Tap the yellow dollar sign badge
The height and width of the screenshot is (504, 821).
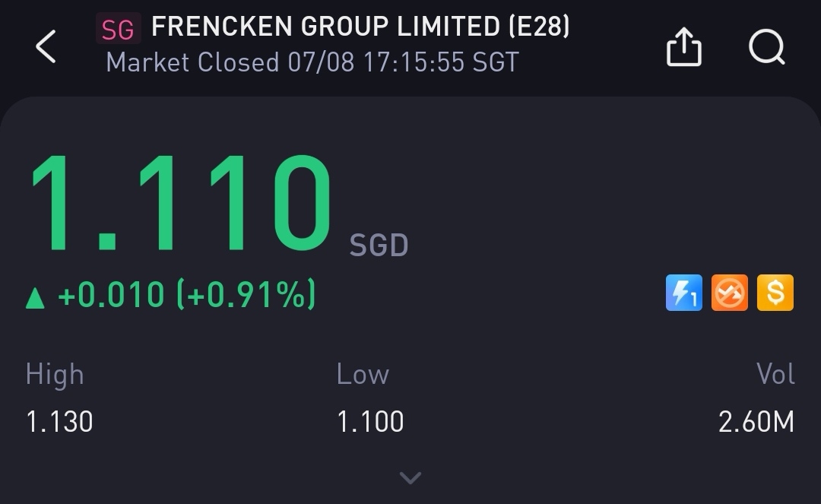775,293
